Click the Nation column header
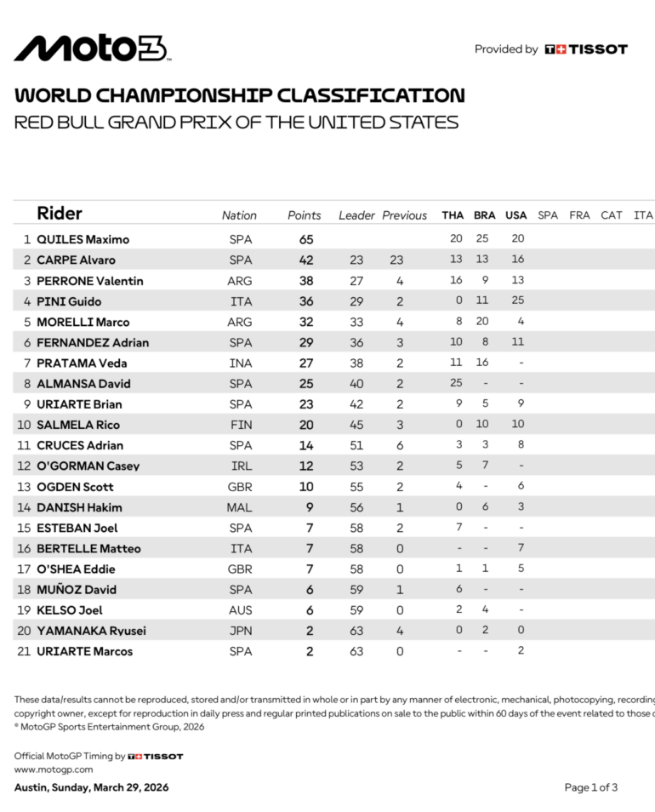The height and width of the screenshot is (812, 655). [239, 215]
